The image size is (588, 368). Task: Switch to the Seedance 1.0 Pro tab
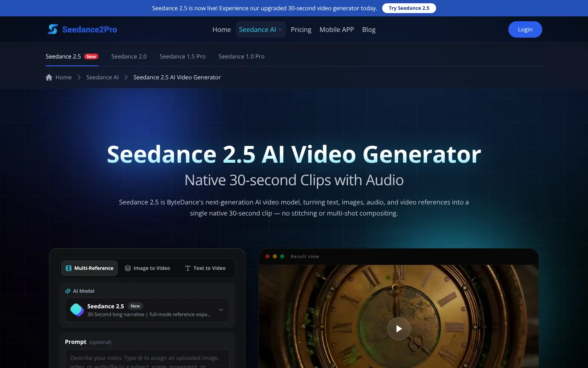[241, 56]
